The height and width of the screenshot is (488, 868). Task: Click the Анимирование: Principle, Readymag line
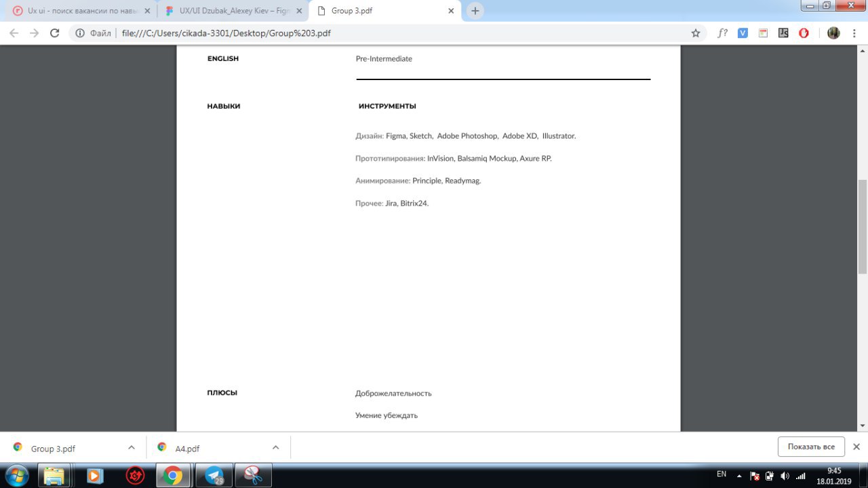(x=418, y=181)
